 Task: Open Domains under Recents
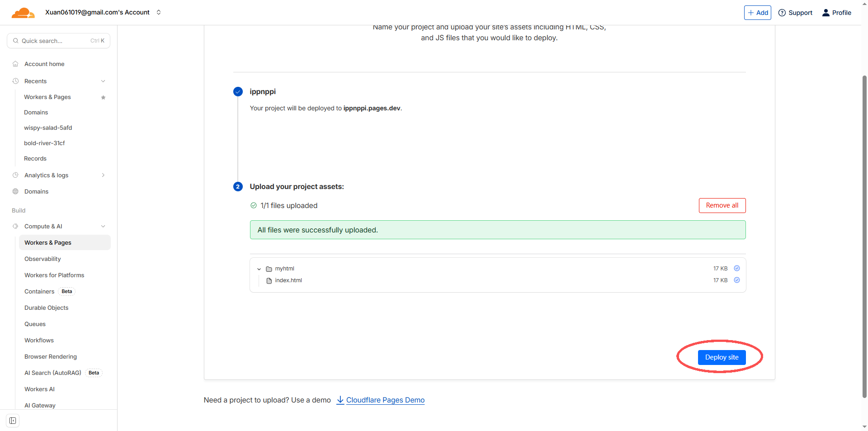pos(36,112)
